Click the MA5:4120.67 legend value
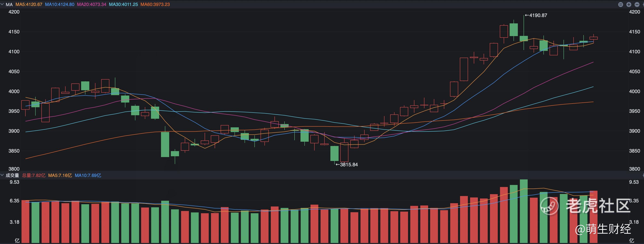This screenshot has height=244, width=644. [29, 5]
